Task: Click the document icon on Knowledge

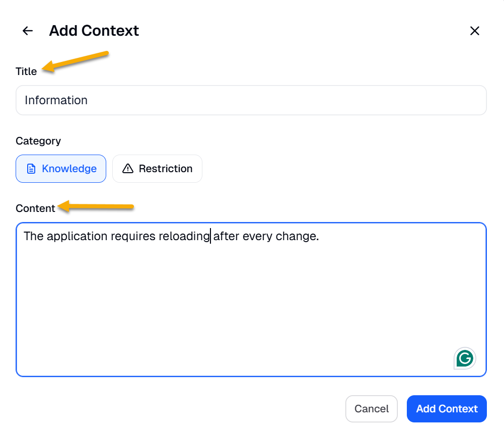Action: pos(31,169)
